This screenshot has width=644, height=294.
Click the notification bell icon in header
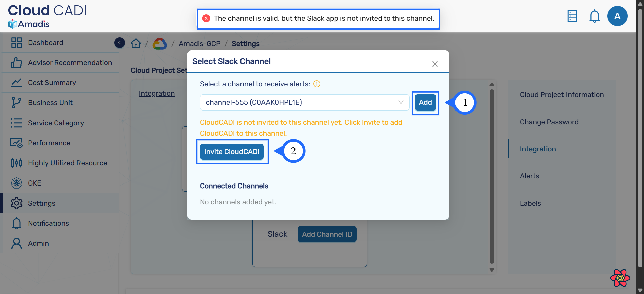[594, 16]
